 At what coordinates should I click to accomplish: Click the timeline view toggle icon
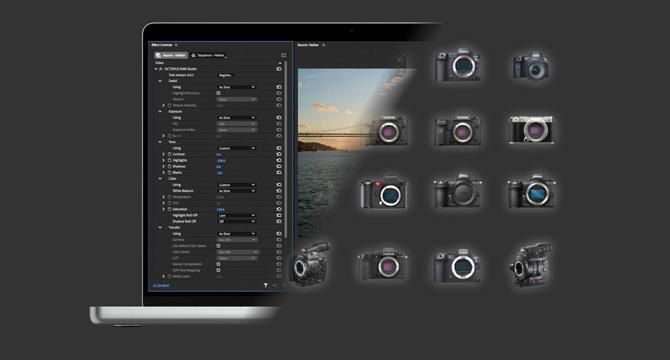click(283, 55)
